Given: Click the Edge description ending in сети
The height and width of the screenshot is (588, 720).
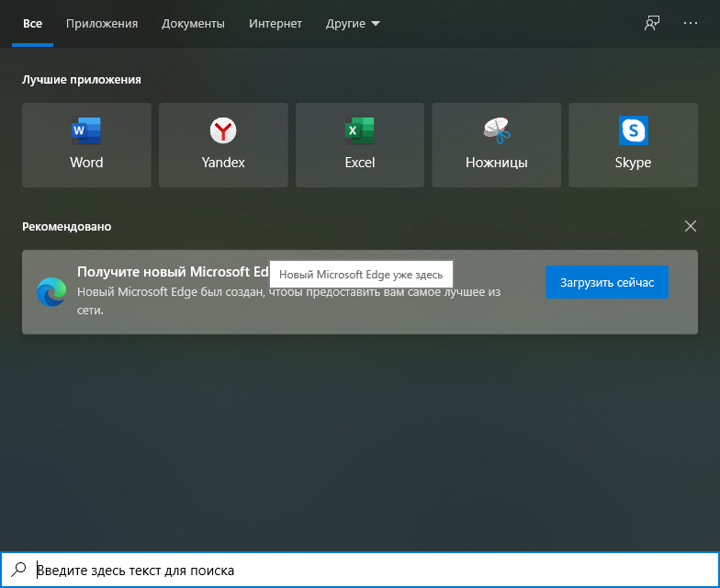Looking at the screenshot, I should tap(288, 301).
